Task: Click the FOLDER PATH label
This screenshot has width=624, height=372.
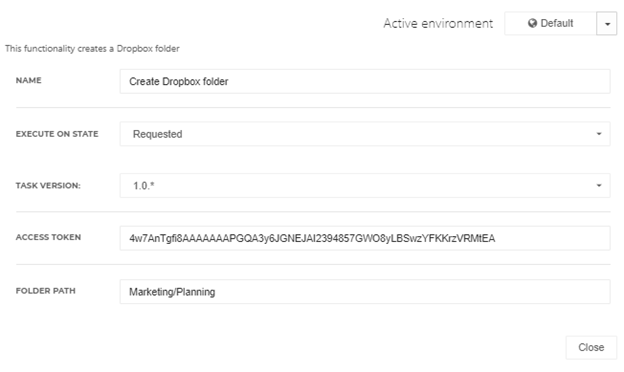Action: (x=46, y=291)
